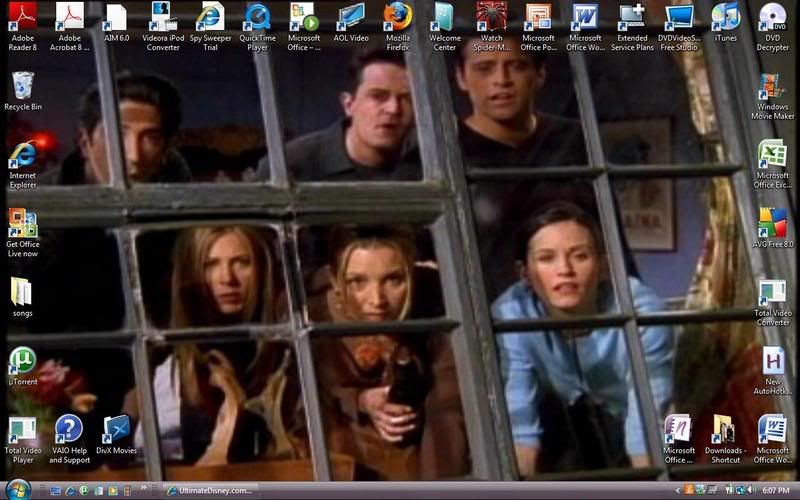Click the Windows Start orb
Image resolution: width=800 pixels, height=500 pixels.
pyautogui.click(x=18, y=489)
